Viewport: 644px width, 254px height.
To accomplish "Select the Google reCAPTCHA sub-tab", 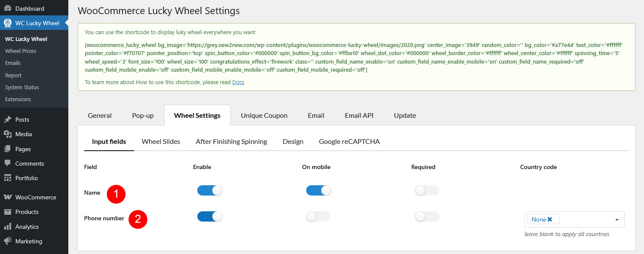I will 349,141.
